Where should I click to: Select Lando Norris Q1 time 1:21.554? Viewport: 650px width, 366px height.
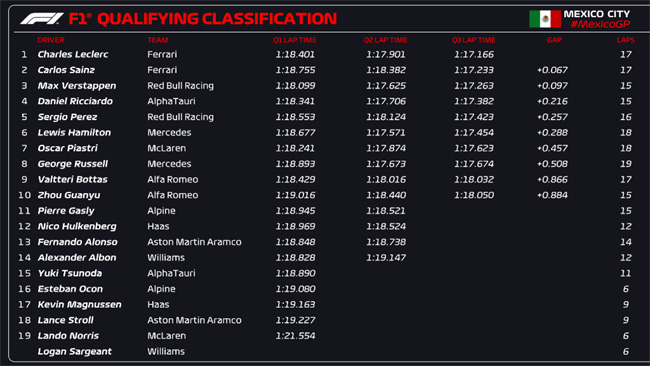(x=296, y=336)
